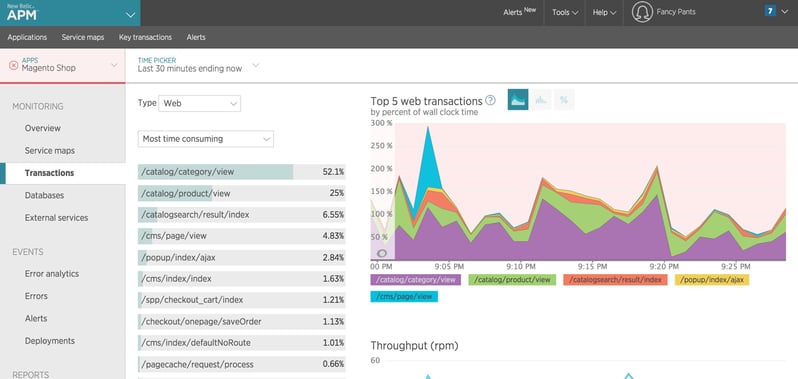The image size is (798, 379).
Task: Toggle purple /catalog/category/view legend swatch
Action: (415, 280)
